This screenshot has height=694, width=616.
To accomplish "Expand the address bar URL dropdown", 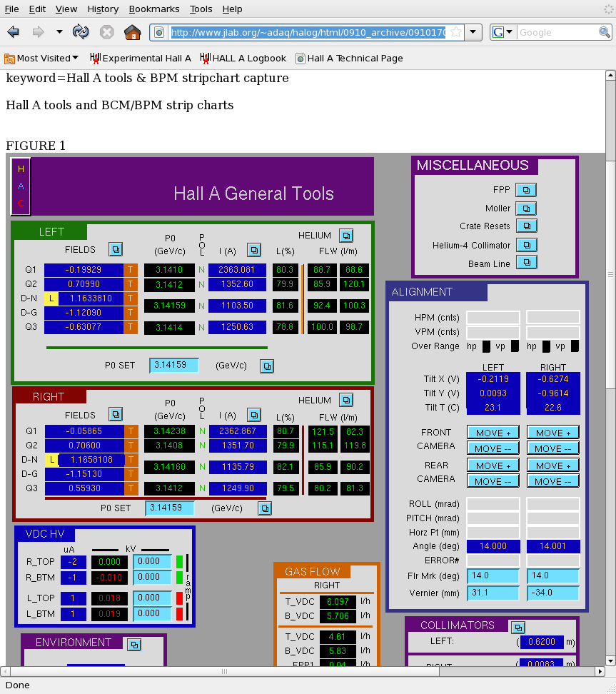I will 473,32.
